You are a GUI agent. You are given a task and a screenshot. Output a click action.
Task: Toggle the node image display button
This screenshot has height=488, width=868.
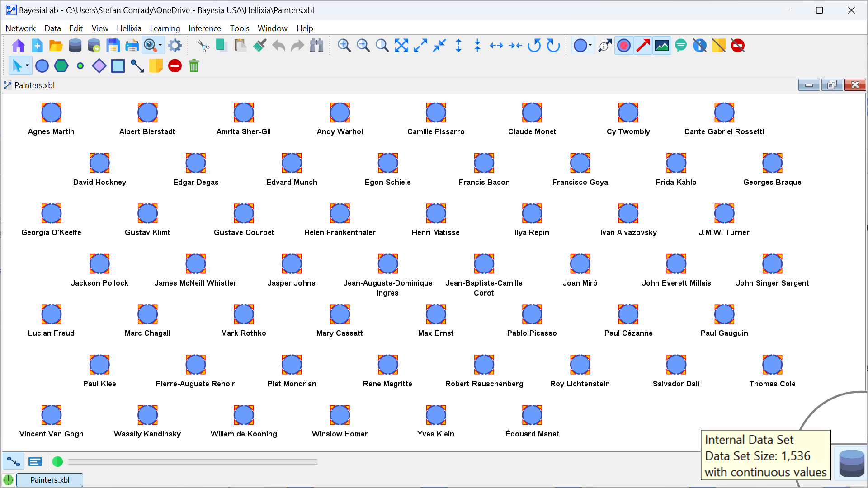coord(662,46)
